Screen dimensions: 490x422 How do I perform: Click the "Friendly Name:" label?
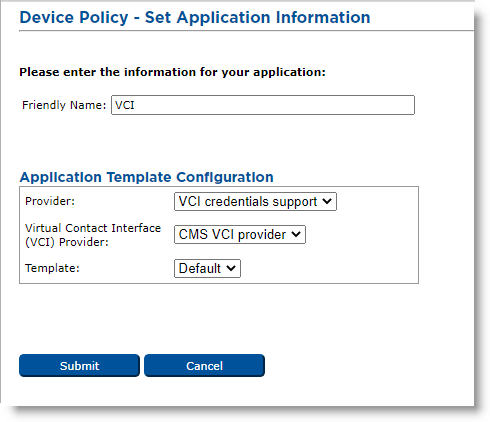(64, 105)
